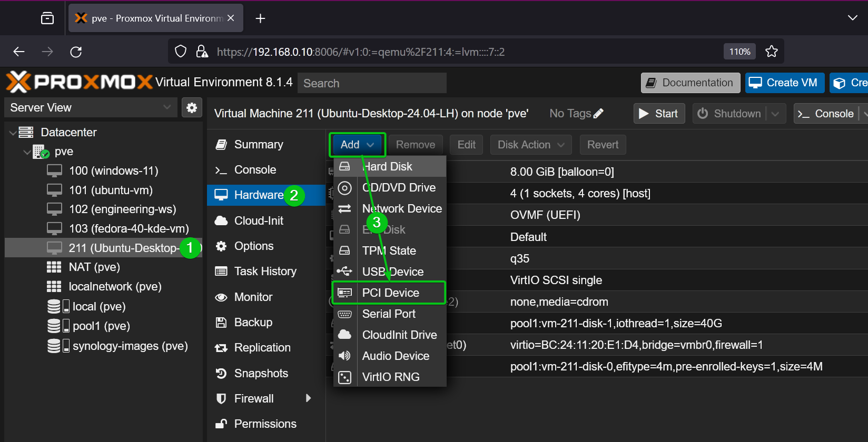Click the Proxmox logo
868x442 pixels.
point(79,82)
